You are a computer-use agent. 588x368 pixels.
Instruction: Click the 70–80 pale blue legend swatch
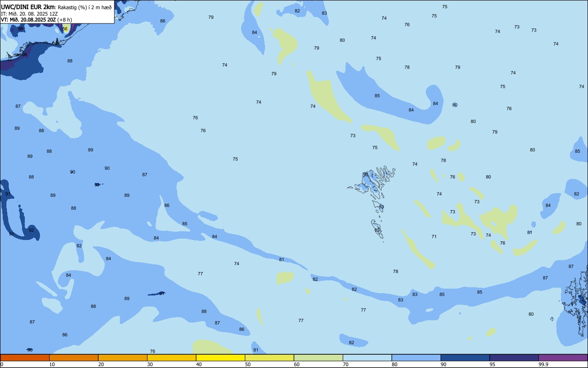coord(367,357)
